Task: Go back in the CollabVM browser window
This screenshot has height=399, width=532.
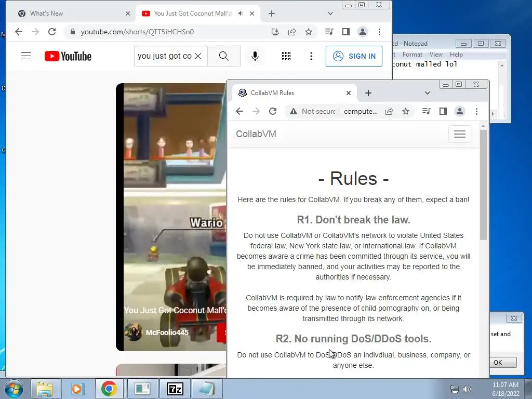Action: coord(240,111)
